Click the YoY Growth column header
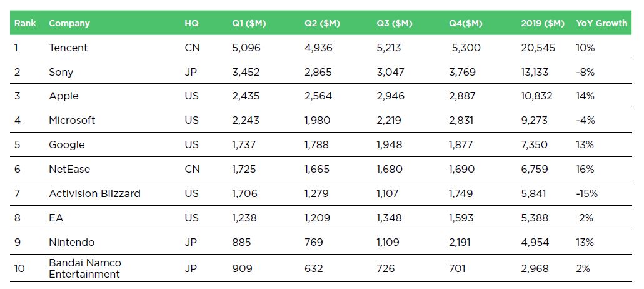This screenshot has width=644, height=289. [x=601, y=23]
